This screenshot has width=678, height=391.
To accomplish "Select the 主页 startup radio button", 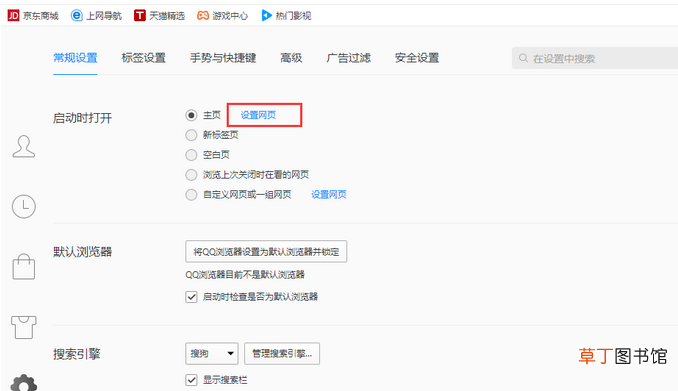I will tap(191, 115).
